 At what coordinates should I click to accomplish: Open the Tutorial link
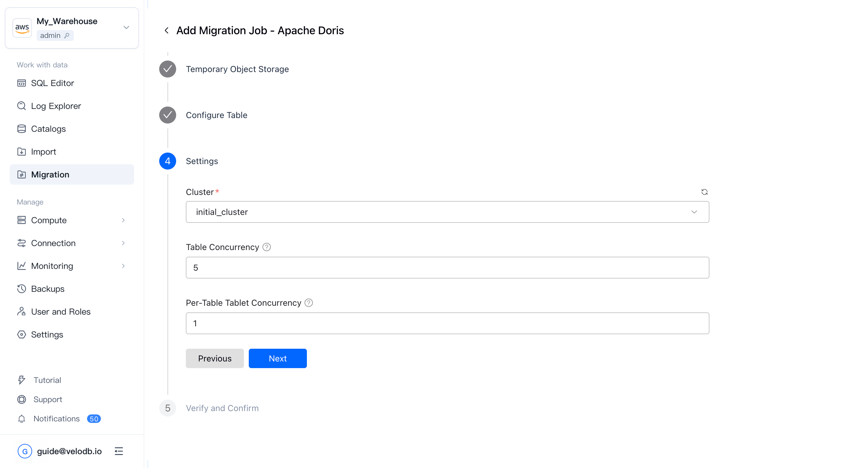(x=47, y=381)
